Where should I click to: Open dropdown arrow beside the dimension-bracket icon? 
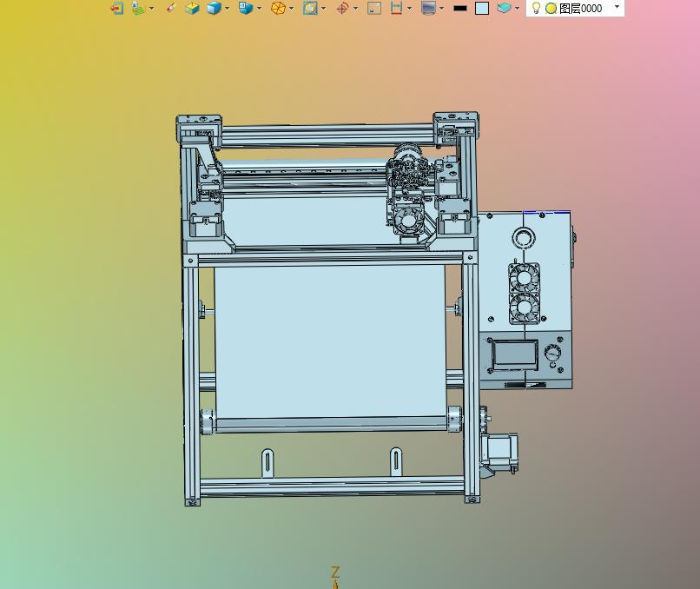(409, 9)
